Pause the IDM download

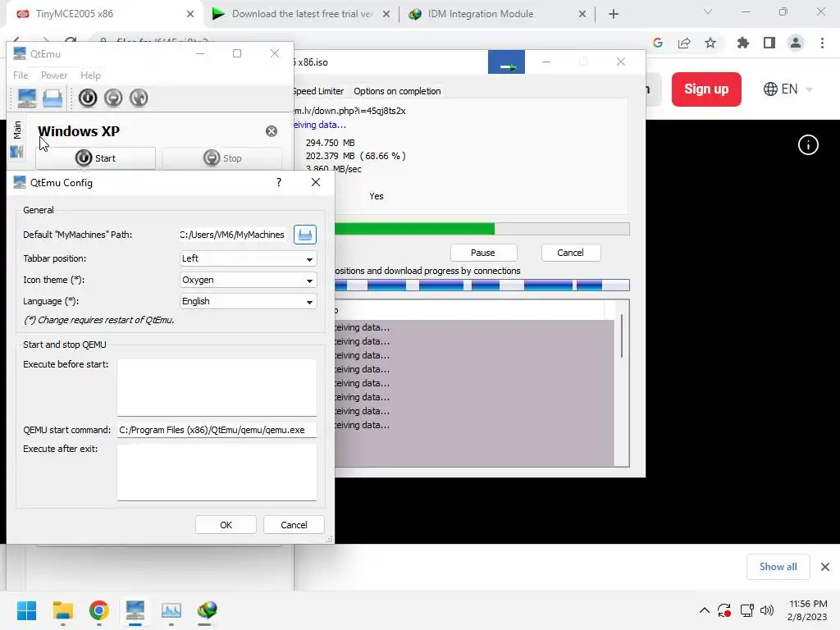pyautogui.click(x=483, y=253)
